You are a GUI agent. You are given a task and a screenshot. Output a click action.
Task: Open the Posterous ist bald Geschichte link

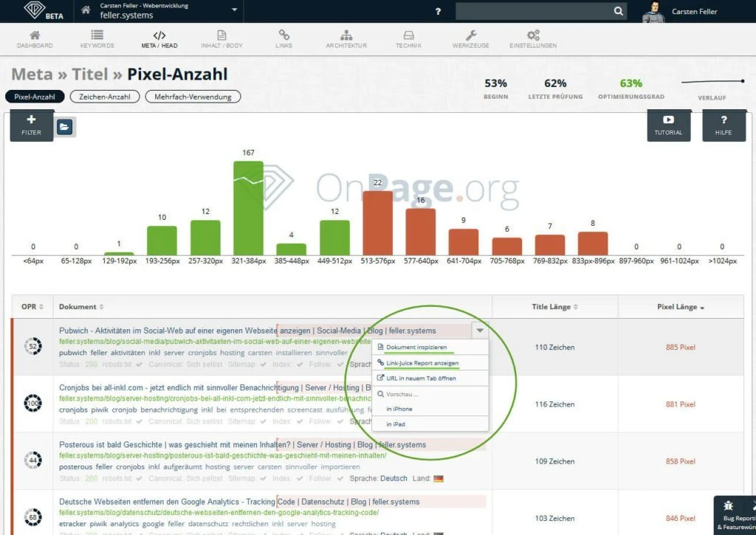click(x=242, y=444)
